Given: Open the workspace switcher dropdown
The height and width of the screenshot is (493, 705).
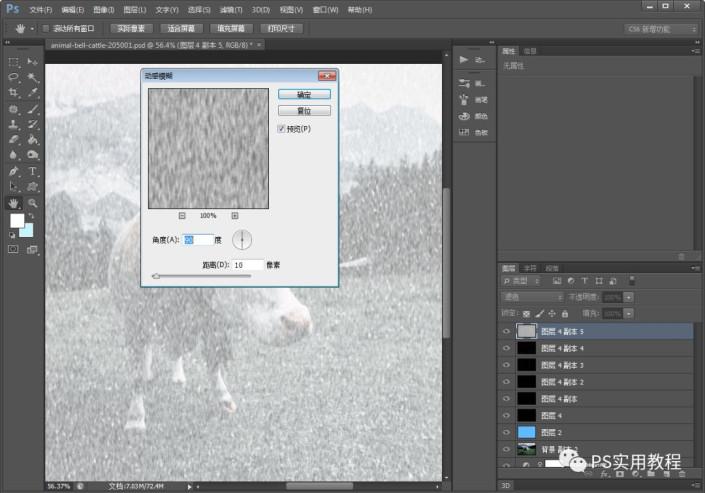Looking at the screenshot, I should click(660, 29).
